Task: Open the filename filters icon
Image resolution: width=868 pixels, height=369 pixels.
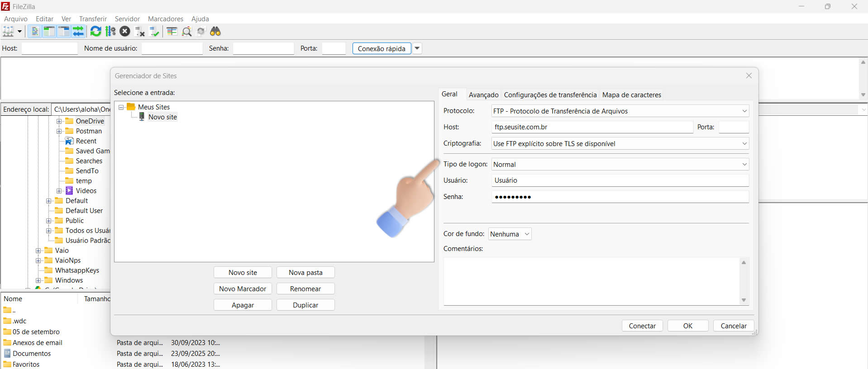Action: click(x=172, y=31)
